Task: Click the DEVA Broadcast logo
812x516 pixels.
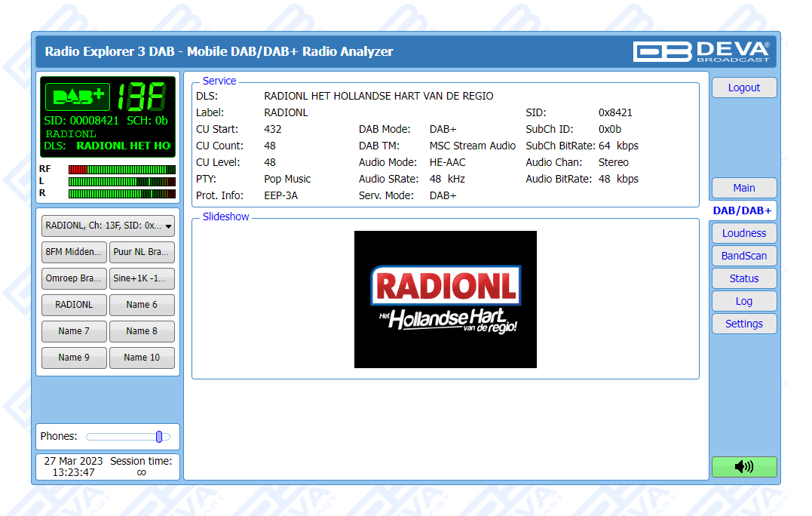Action: pos(701,51)
